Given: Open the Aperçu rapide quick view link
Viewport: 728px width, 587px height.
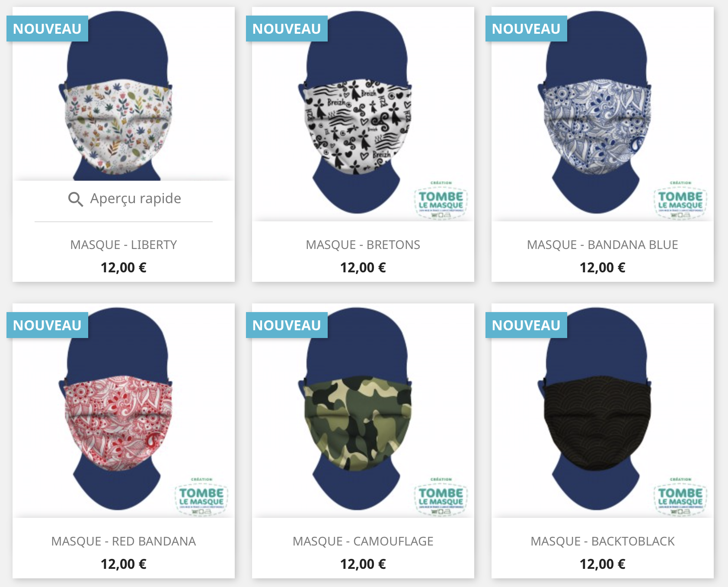Looking at the screenshot, I should 125,199.
